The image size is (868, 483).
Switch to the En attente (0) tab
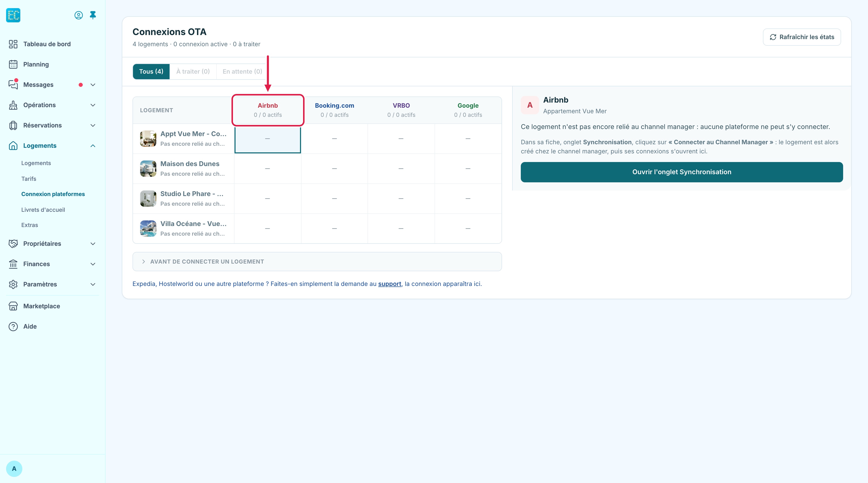[242, 71]
